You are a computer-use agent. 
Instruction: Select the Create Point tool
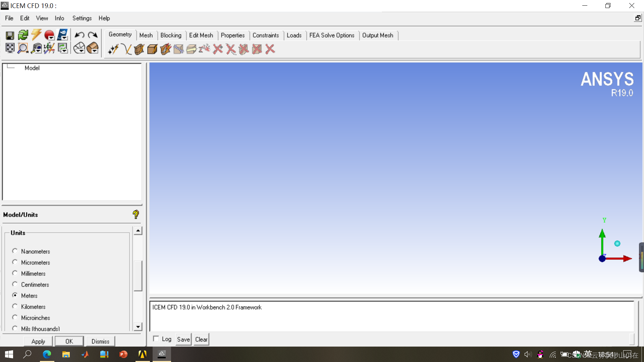pyautogui.click(x=113, y=49)
